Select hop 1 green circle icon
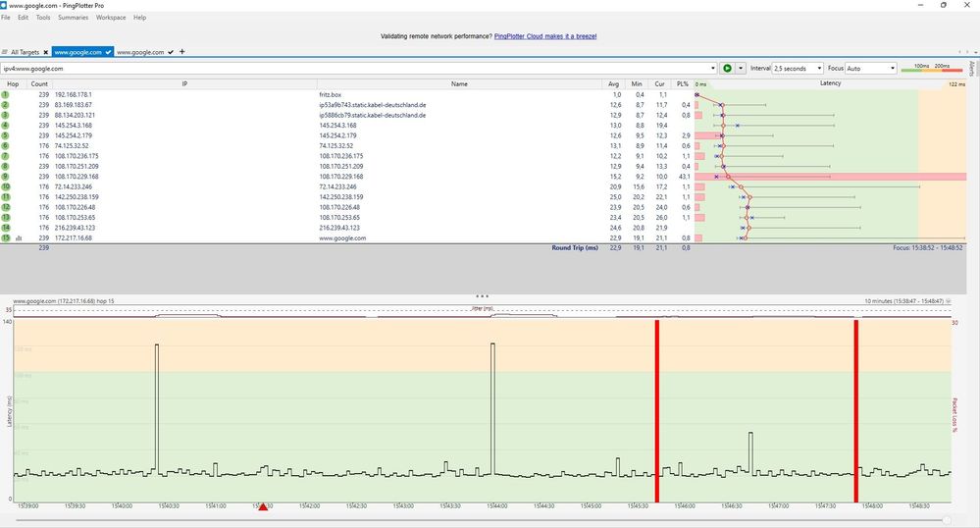 click(6, 94)
